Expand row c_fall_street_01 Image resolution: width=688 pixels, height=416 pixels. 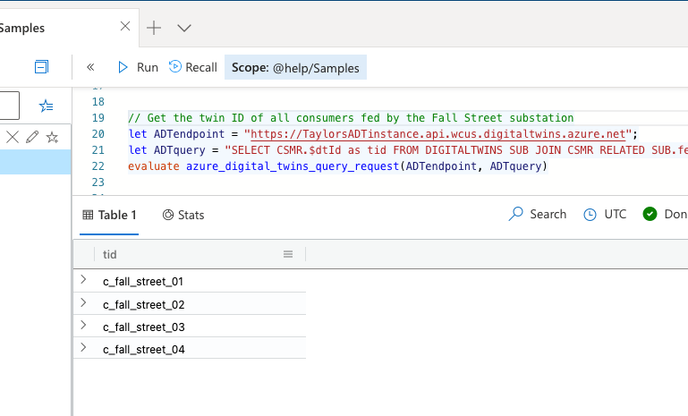[x=83, y=281]
